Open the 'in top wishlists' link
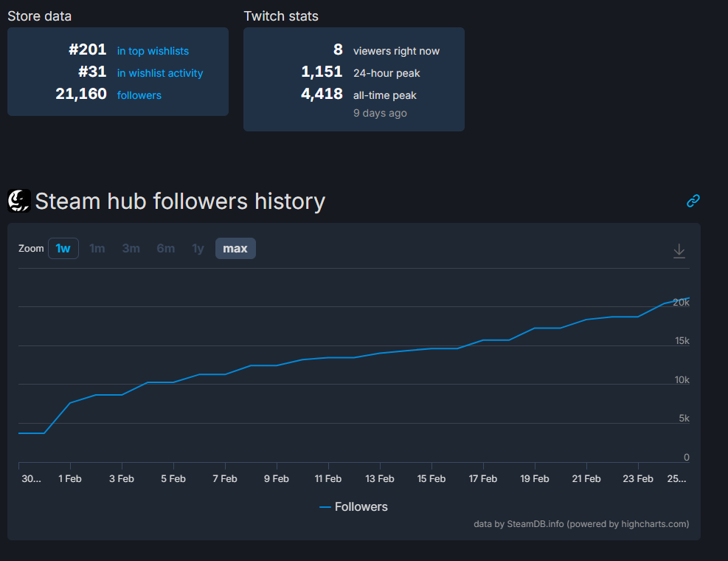728x561 pixels. [x=153, y=51]
